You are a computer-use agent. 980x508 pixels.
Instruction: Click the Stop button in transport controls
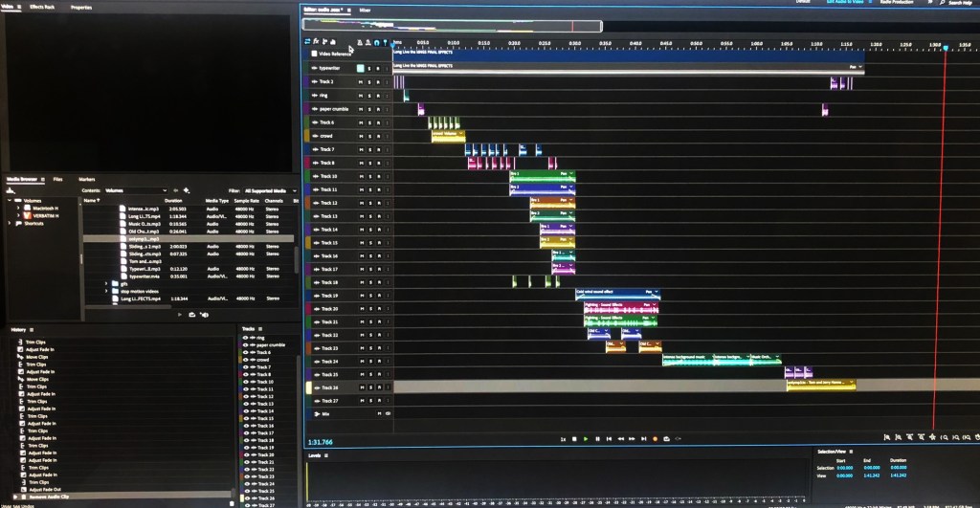point(575,438)
